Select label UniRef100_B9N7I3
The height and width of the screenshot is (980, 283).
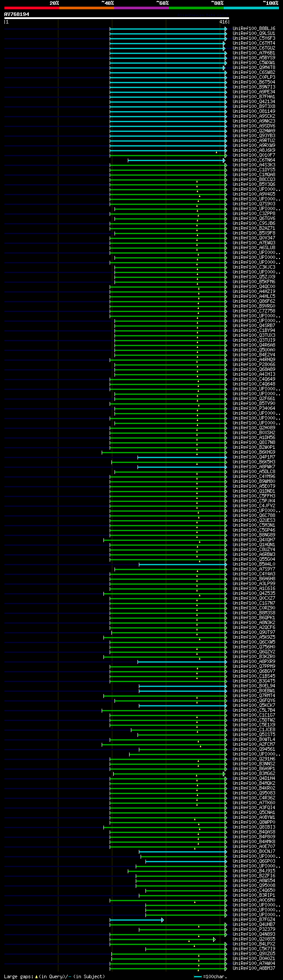coord(254,87)
